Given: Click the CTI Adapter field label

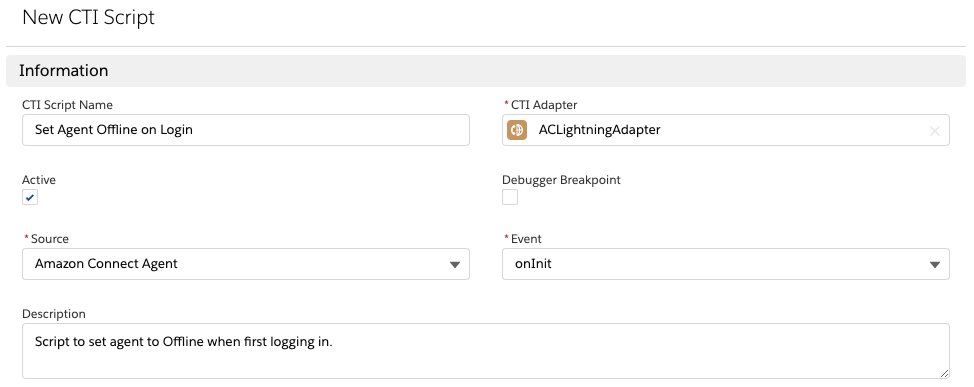Looking at the screenshot, I should tap(544, 105).
